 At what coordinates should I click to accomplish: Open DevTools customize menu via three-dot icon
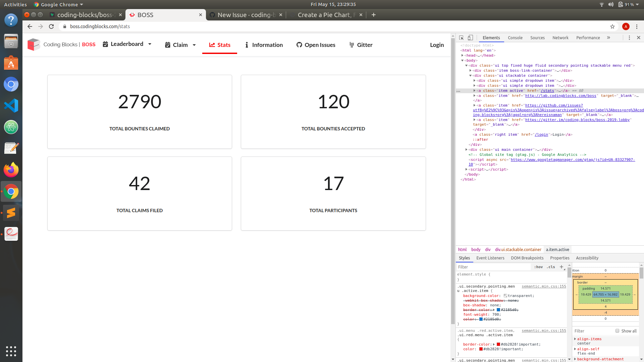630,38
